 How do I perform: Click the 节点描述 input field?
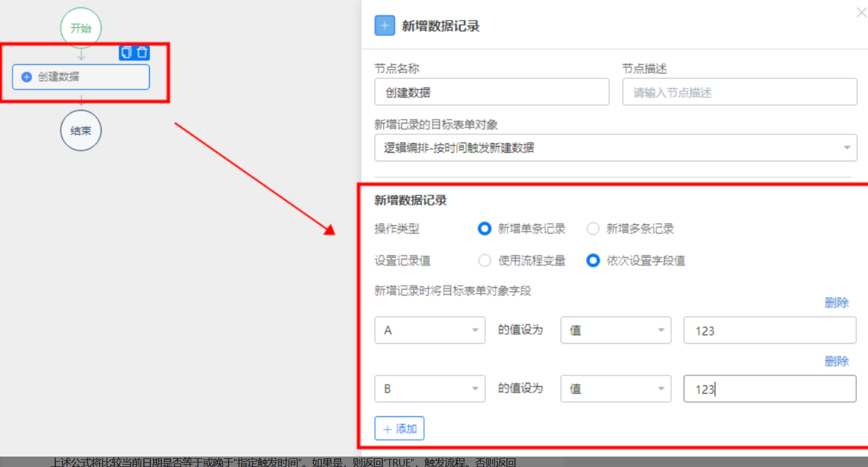[740, 92]
